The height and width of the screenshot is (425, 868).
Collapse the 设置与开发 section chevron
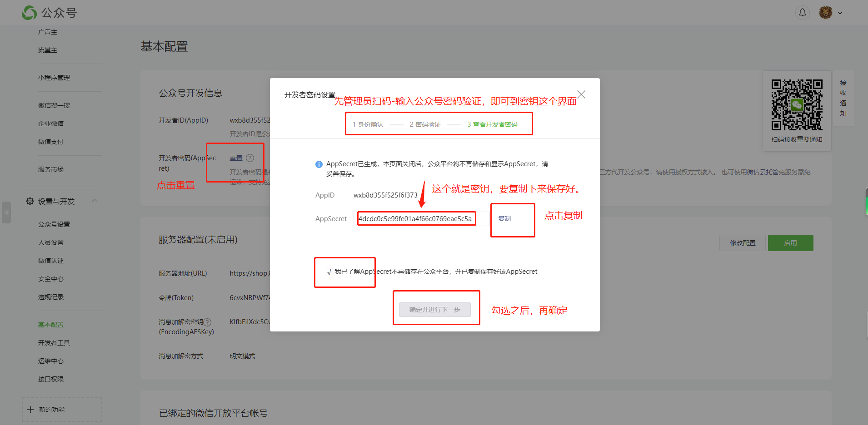tap(95, 201)
